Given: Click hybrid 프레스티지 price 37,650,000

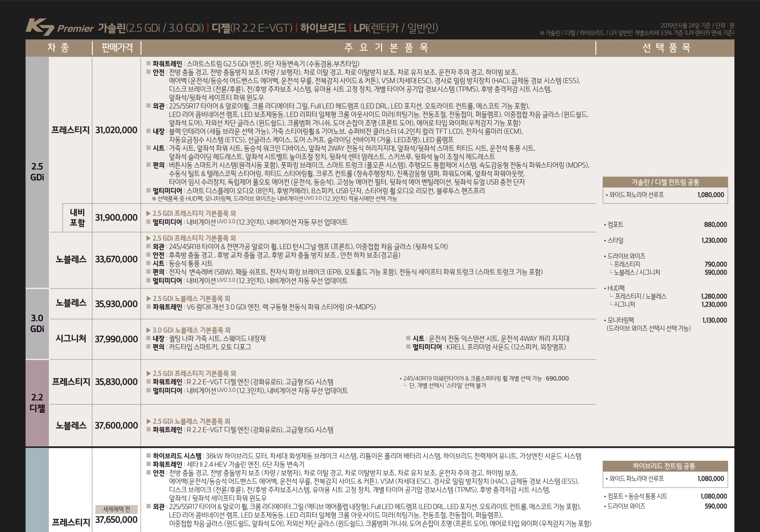Looking at the screenshot, I should pyautogui.click(x=116, y=519).
